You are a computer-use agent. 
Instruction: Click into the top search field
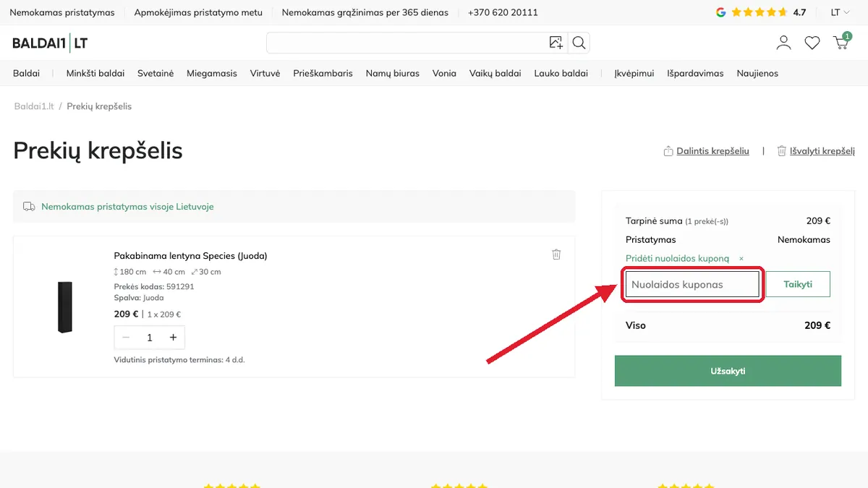coord(407,43)
